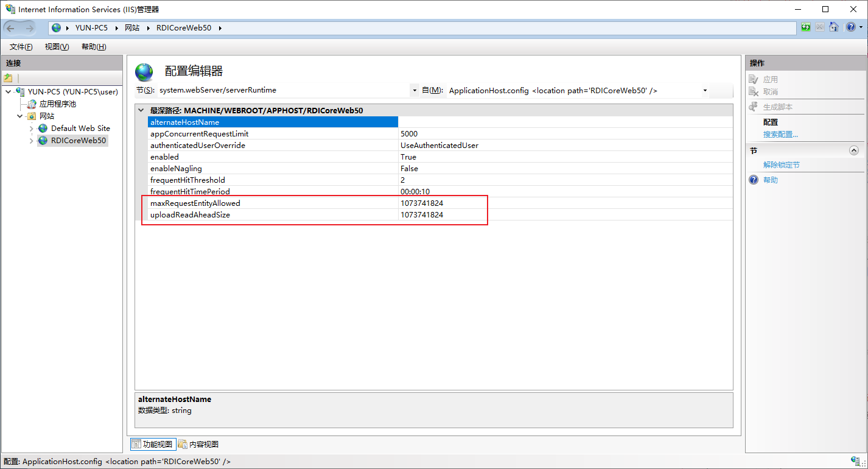Click the 解除锁定节 link

[782, 165]
